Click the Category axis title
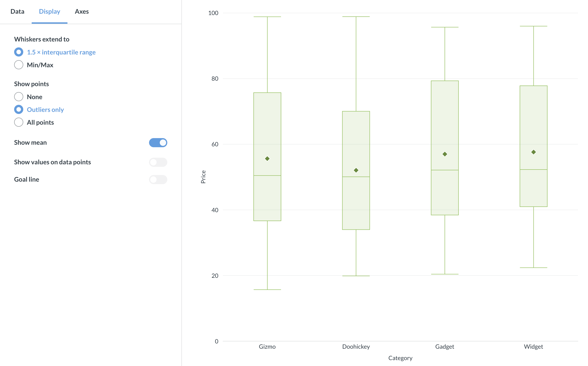Screen dimensions: 588x366 (x=400, y=358)
